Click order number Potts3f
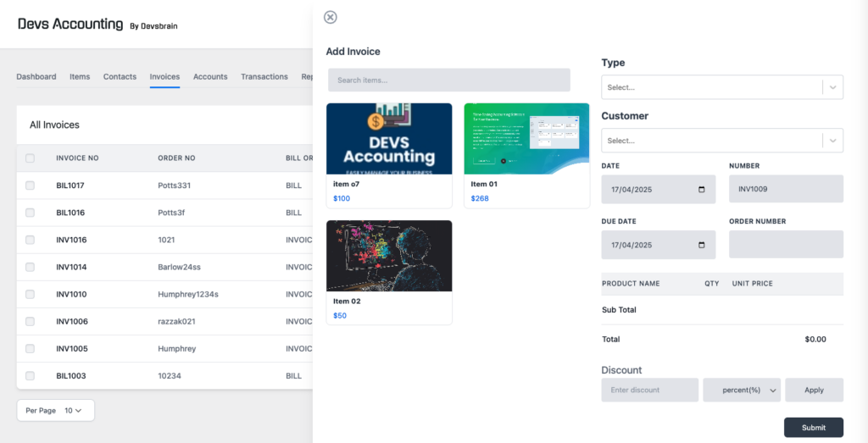This screenshot has height=443, width=868. 171,213
